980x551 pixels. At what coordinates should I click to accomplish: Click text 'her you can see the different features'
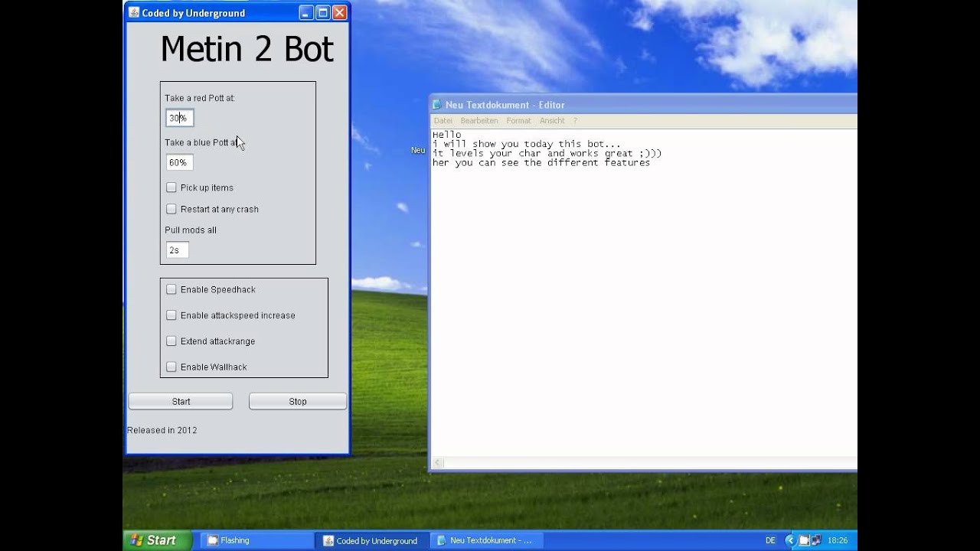541,162
